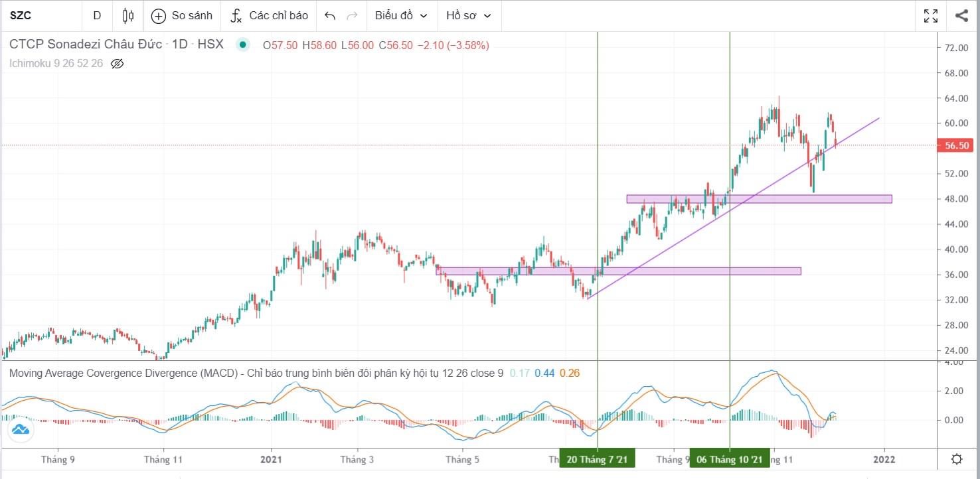This screenshot has height=479, width=980.
Task: Click the Tháng 3 time axis label
Action: click(357, 459)
